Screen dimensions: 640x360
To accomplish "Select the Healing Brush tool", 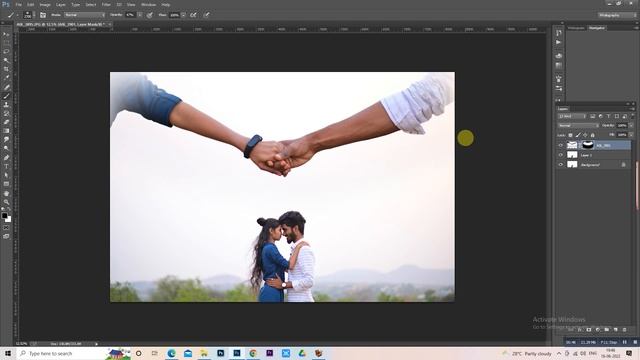I will pos(6,87).
